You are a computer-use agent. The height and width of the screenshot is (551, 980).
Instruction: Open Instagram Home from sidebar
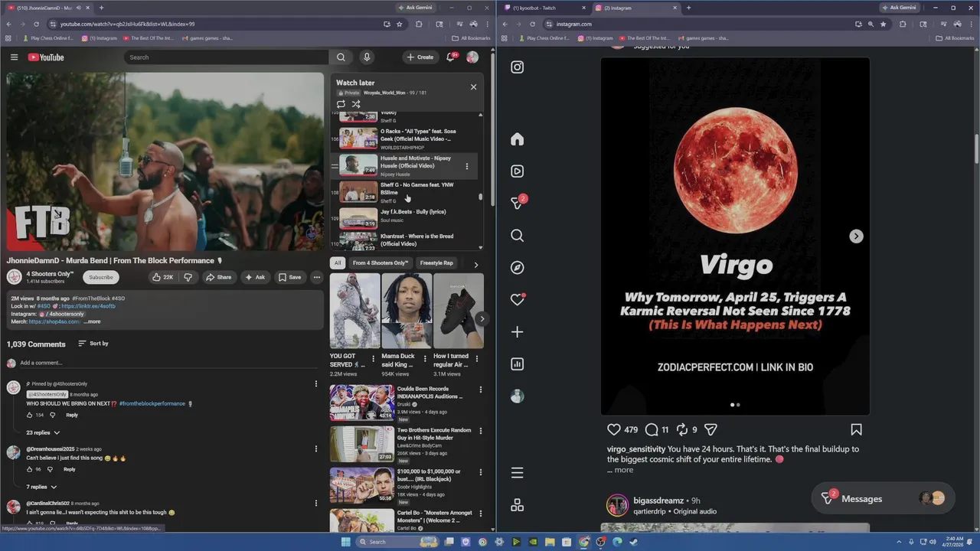tap(518, 139)
